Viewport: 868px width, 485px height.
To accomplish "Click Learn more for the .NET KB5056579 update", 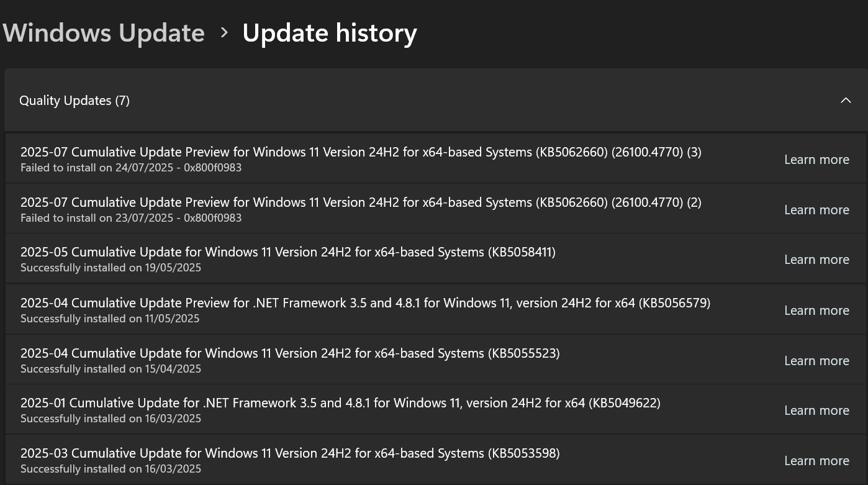I will 816,310.
